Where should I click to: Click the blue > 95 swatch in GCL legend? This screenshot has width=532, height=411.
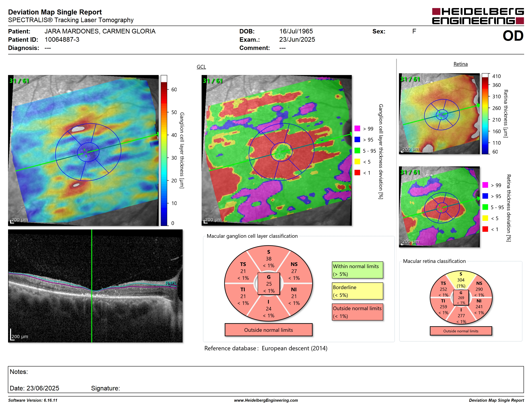357,139
